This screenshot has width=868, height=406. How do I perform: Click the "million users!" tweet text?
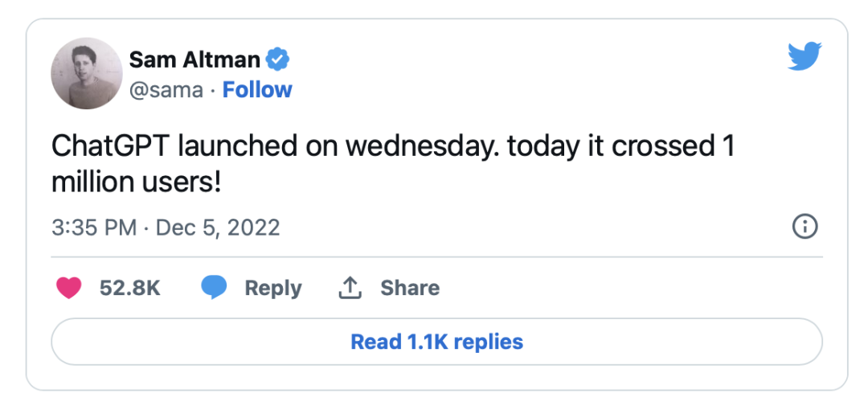coord(135,182)
